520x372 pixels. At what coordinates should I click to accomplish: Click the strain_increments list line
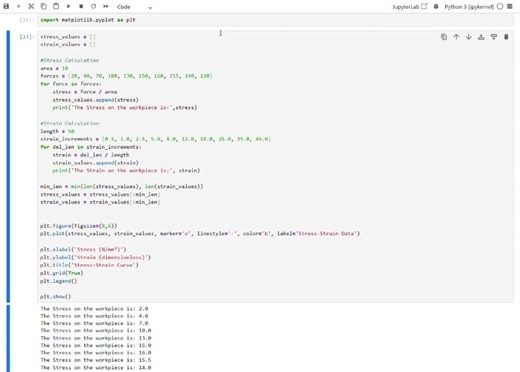tap(155, 139)
